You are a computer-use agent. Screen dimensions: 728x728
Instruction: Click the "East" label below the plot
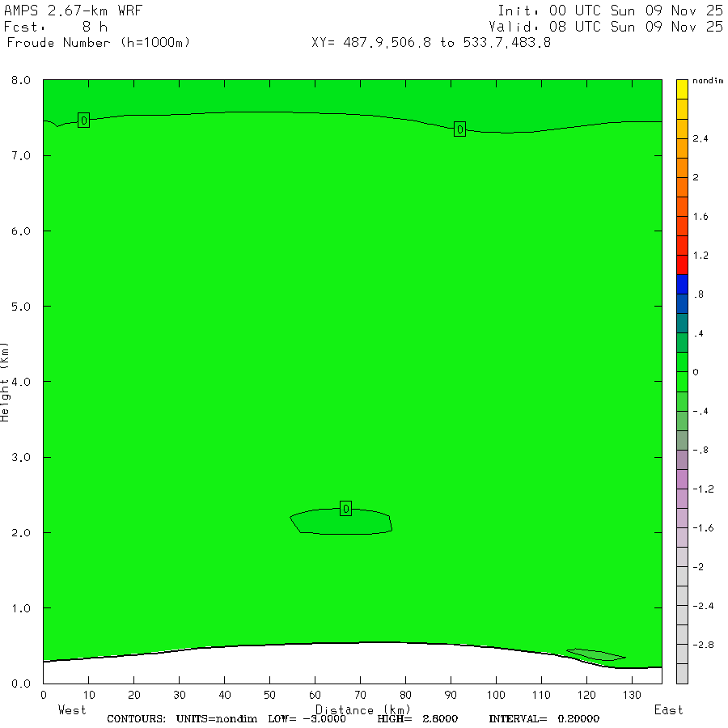[668, 710]
